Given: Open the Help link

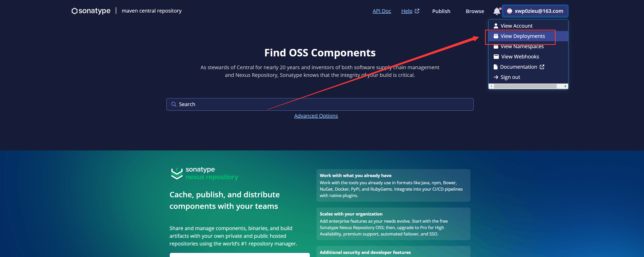Looking at the screenshot, I should (x=407, y=11).
